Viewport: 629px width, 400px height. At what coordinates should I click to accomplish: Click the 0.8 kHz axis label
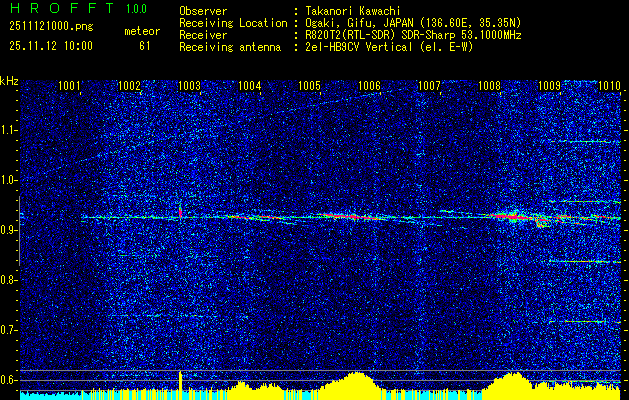[8, 280]
